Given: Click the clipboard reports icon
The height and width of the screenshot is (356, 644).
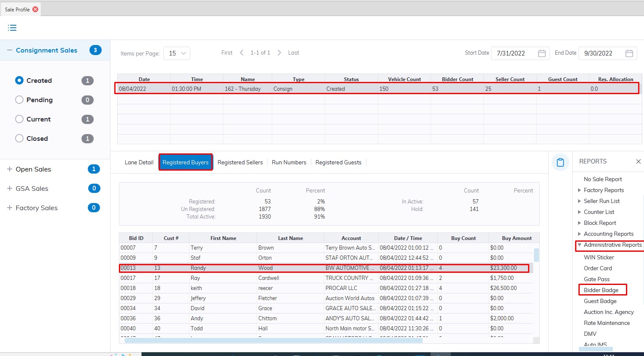Looking at the screenshot, I should click(x=560, y=162).
